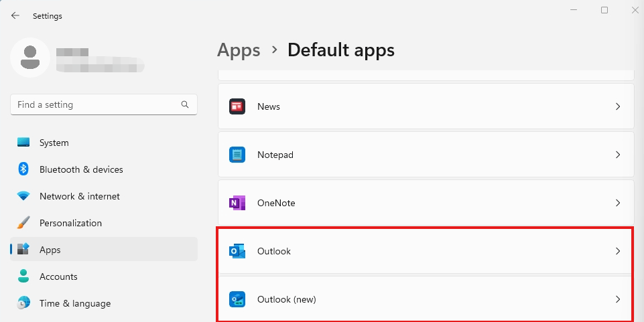644x322 pixels.
Task: Click the Outlook (new) app icon
Action: (237, 299)
